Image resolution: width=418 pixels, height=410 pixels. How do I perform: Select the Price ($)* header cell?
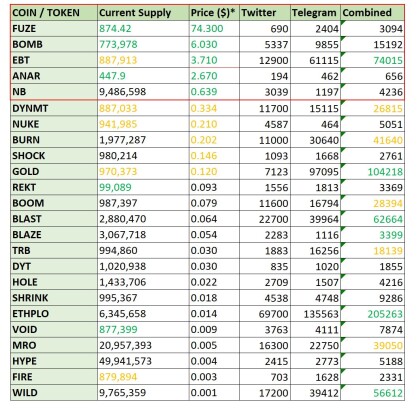tap(214, 13)
